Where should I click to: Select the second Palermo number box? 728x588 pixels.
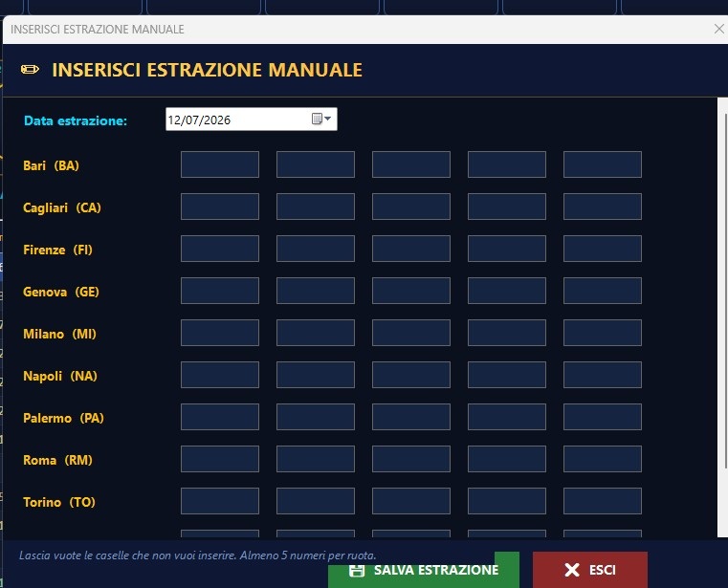(316, 417)
